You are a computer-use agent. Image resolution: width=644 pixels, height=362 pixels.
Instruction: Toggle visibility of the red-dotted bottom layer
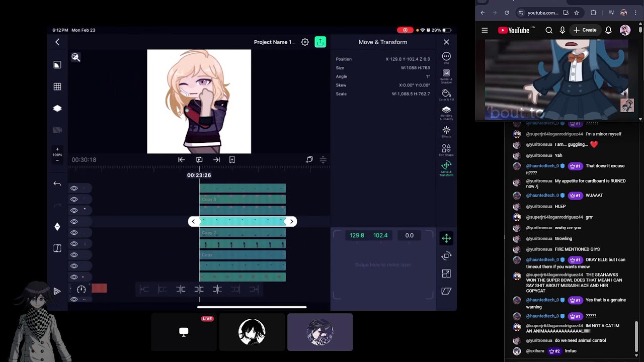click(x=74, y=277)
